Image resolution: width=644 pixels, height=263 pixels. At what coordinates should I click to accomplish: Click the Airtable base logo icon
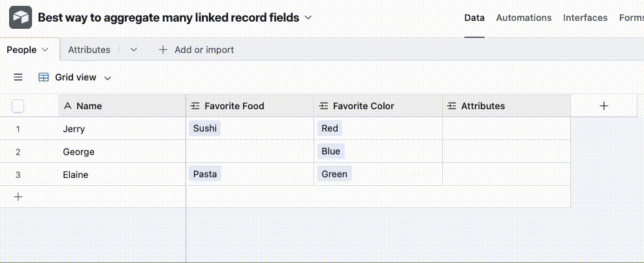pyautogui.click(x=20, y=18)
